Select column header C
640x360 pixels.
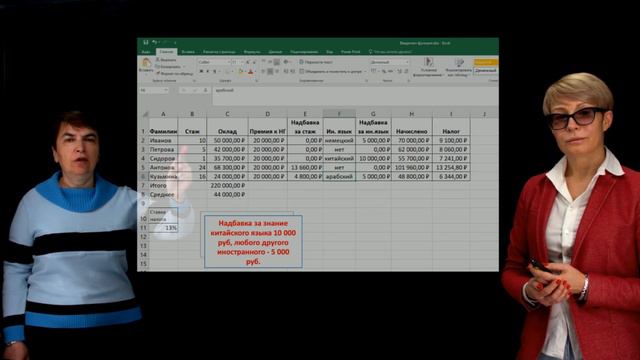[x=227, y=114]
